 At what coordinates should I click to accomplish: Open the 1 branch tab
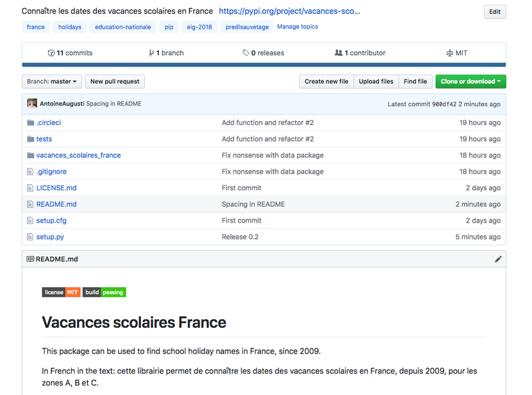point(166,53)
